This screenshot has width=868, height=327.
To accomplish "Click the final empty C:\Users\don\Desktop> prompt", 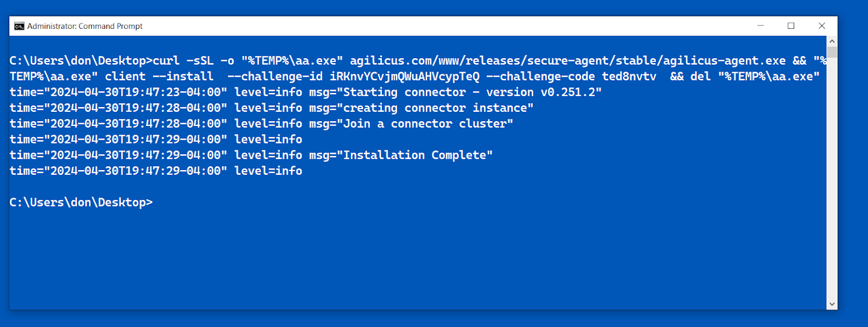I will tap(81, 202).
